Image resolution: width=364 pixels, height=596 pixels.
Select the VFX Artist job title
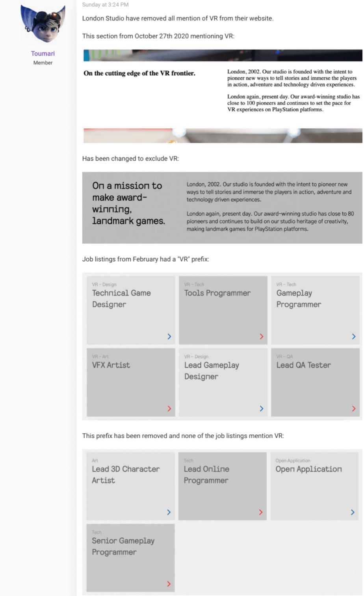tap(111, 365)
